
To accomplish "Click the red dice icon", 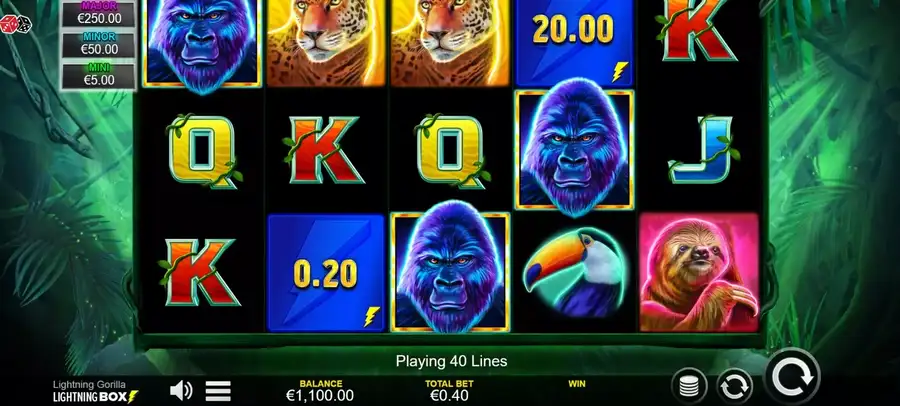I will point(15,24).
